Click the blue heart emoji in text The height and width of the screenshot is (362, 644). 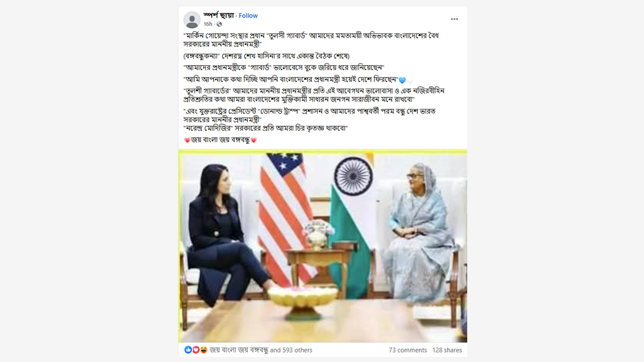coord(402,80)
